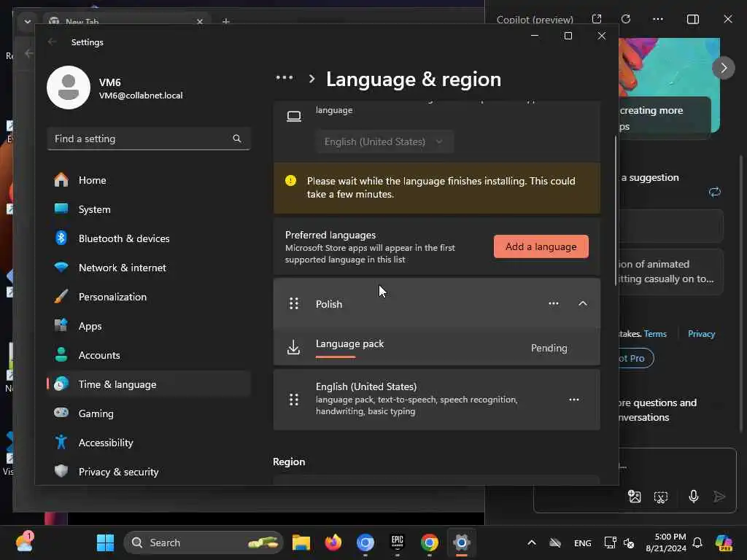Open the notification bell in the tray
The height and width of the screenshot is (560, 747).
click(697, 542)
